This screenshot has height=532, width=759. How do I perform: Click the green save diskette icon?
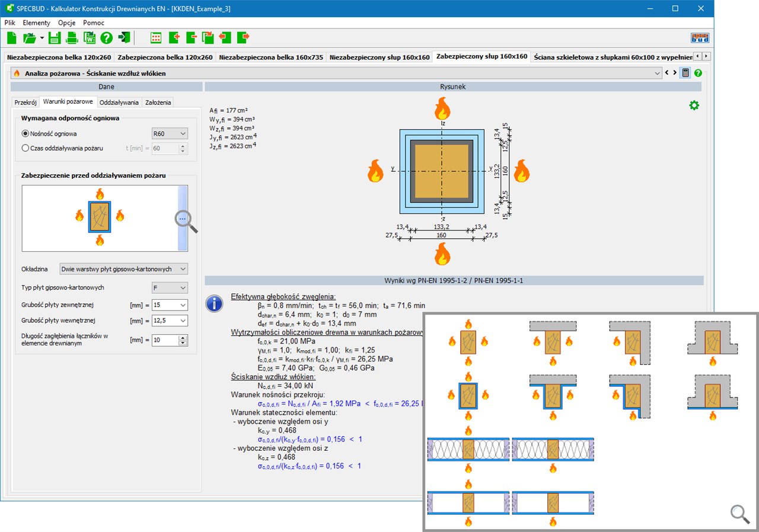tap(55, 38)
